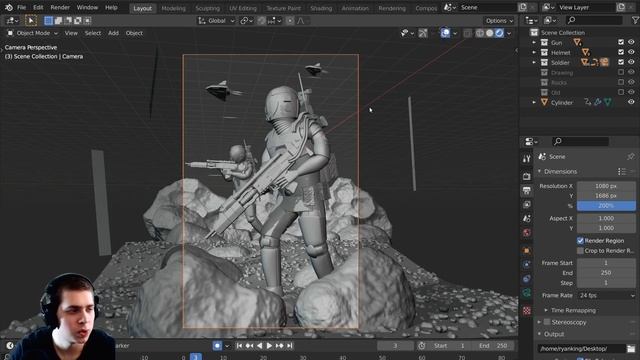Viewport: 640px width, 360px height.
Task: Switch to solid shading icon
Action: click(x=489, y=33)
